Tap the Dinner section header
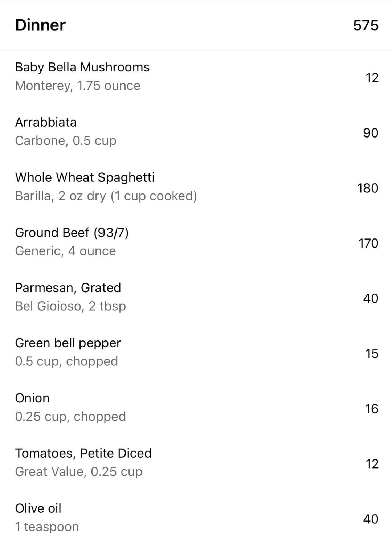This screenshot has width=392, height=548. (x=40, y=25)
